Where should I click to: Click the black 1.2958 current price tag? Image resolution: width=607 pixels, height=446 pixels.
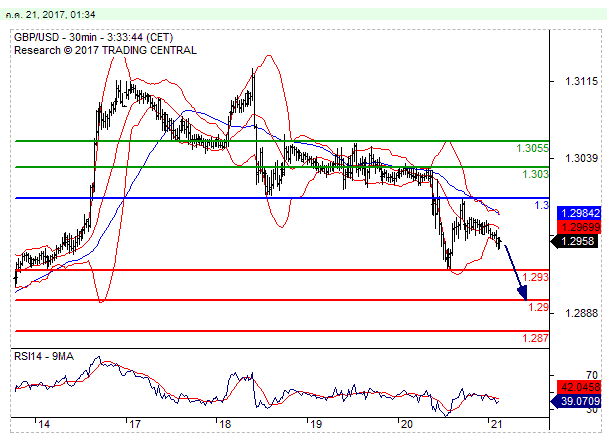coord(575,241)
